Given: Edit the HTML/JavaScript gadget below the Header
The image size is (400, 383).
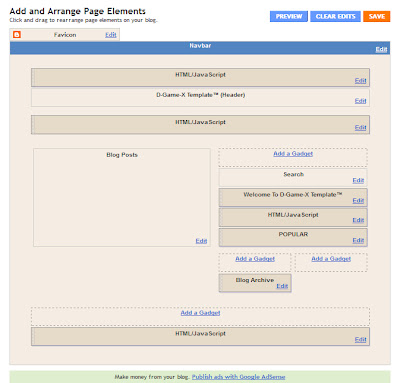Looking at the screenshot, I should (360, 127).
